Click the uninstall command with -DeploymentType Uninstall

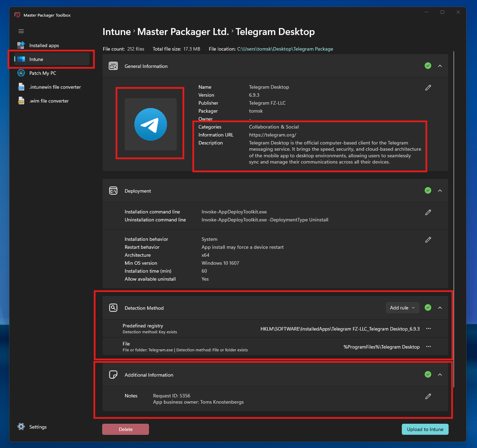265,220
